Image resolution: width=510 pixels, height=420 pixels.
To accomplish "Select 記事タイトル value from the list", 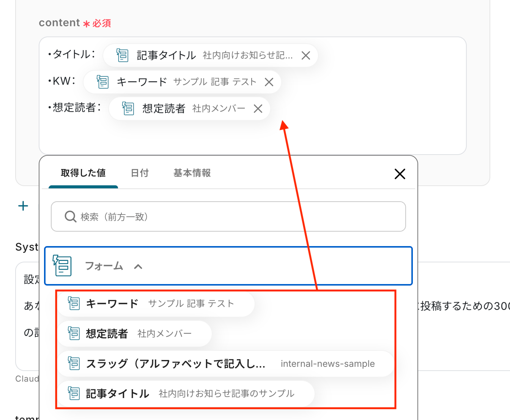I will pyautogui.click(x=186, y=393).
